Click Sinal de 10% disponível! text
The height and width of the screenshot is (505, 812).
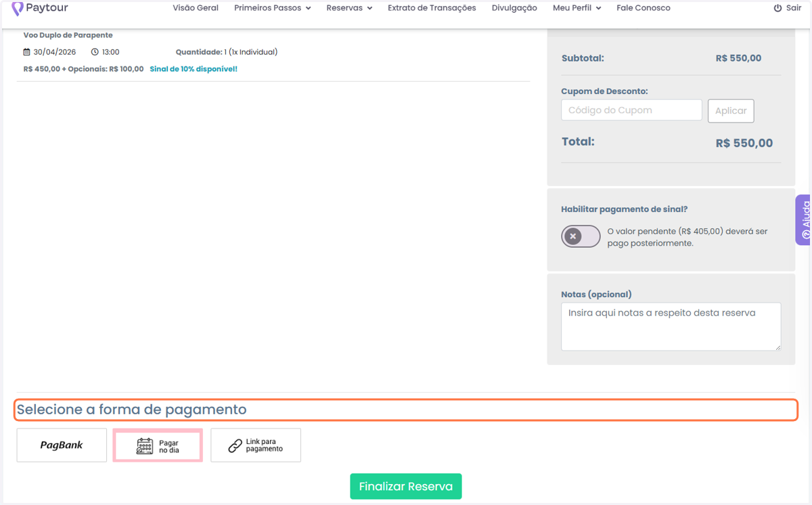(194, 69)
